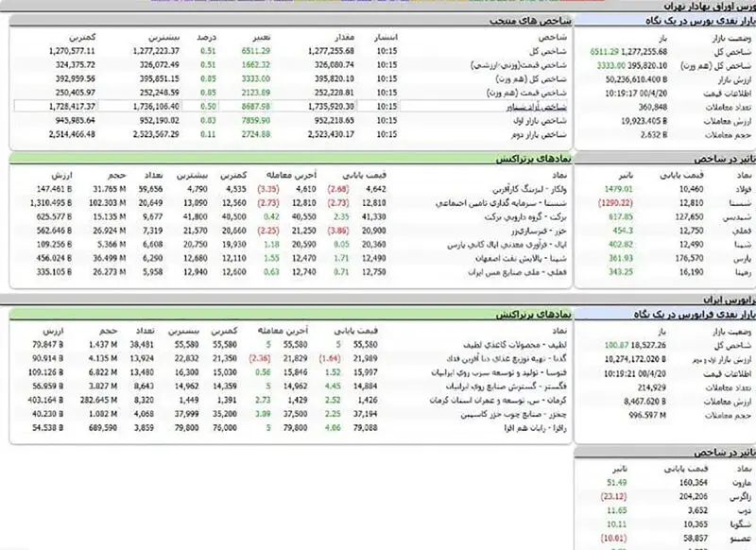Open the پارس symbol in index impact table
756x550 pixels.
click(x=743, y=258)
